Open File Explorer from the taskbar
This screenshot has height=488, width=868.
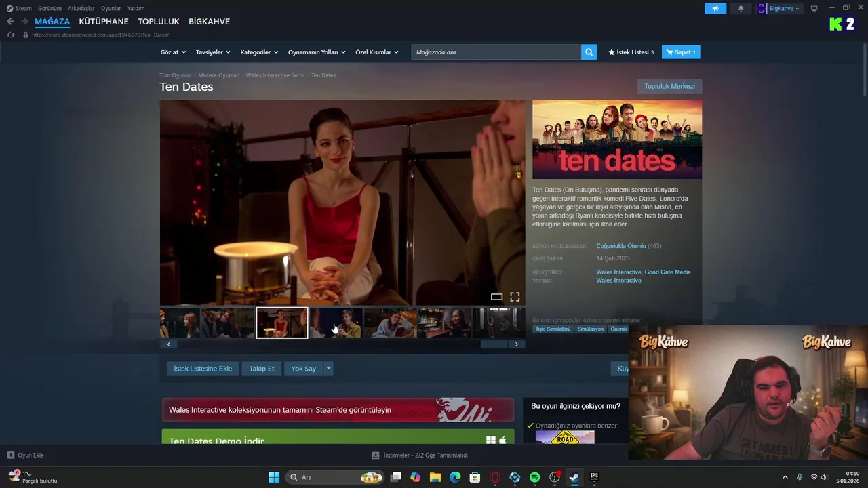point(435,477)
